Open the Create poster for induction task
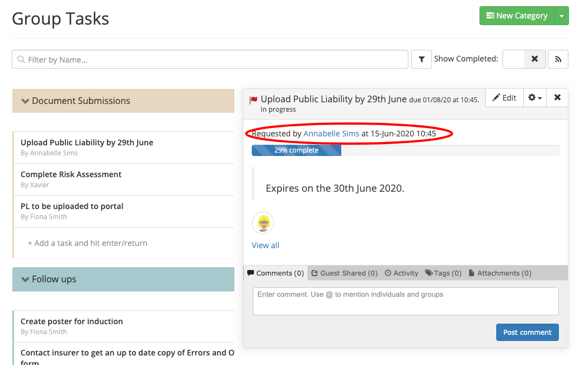Screen dimensions: 588x365 point(124,326)
